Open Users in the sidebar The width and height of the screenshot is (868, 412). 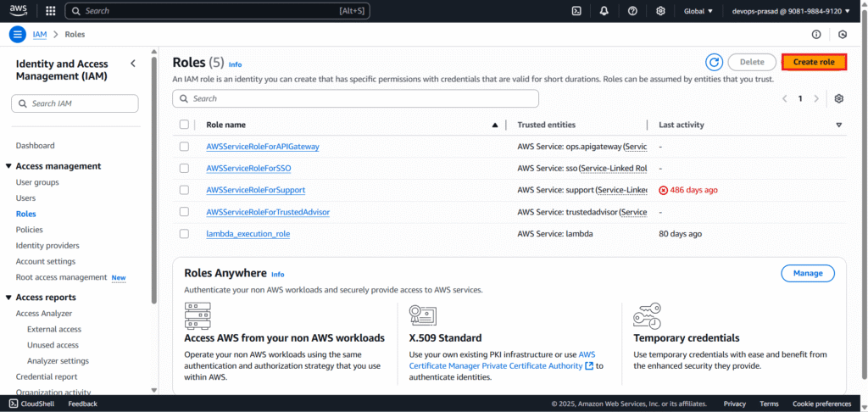click(x=26, y=198)
